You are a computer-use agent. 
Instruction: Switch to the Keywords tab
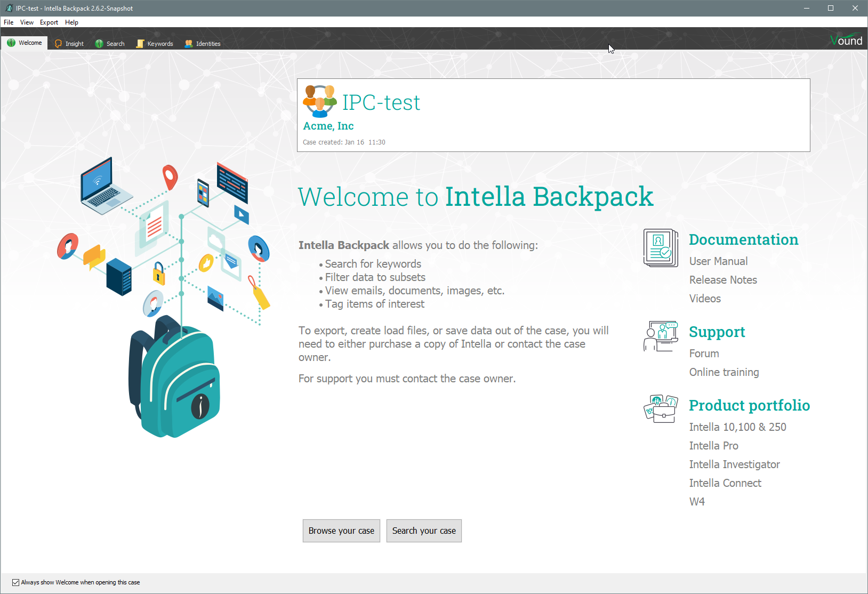pos(155,44)
